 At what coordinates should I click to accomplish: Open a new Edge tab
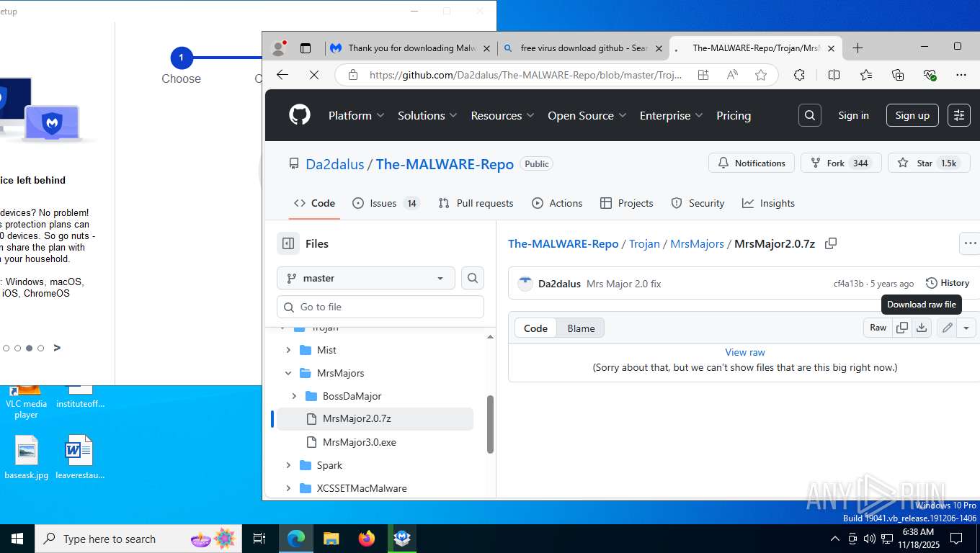tap(857, 48)
